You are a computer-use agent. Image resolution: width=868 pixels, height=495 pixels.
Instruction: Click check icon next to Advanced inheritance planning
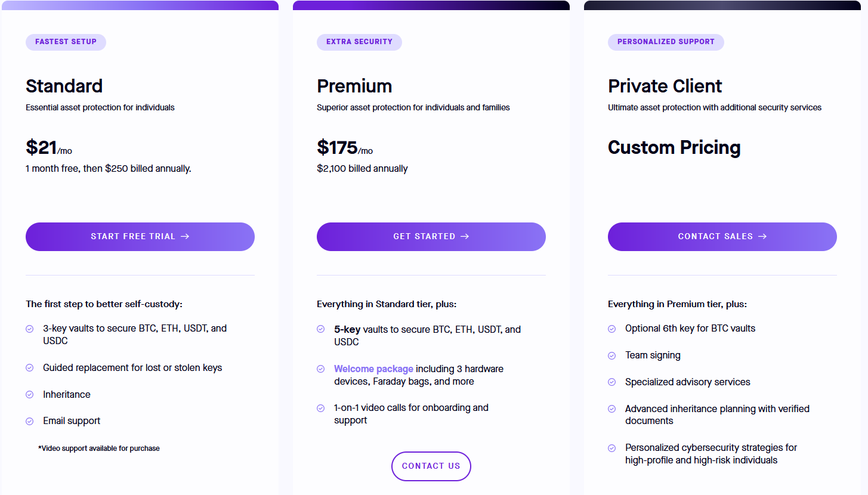(x=611, y=409)
